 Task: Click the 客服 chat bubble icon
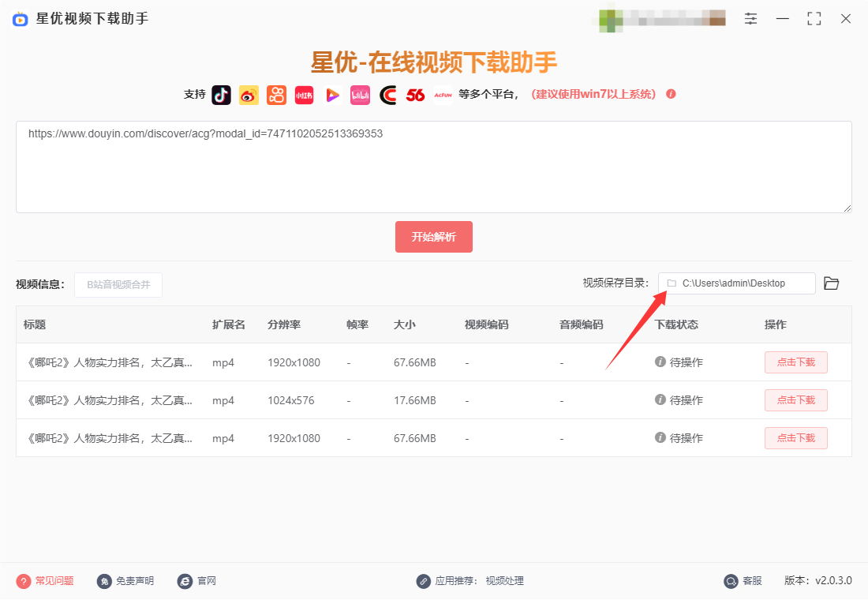tap(731, 581)
